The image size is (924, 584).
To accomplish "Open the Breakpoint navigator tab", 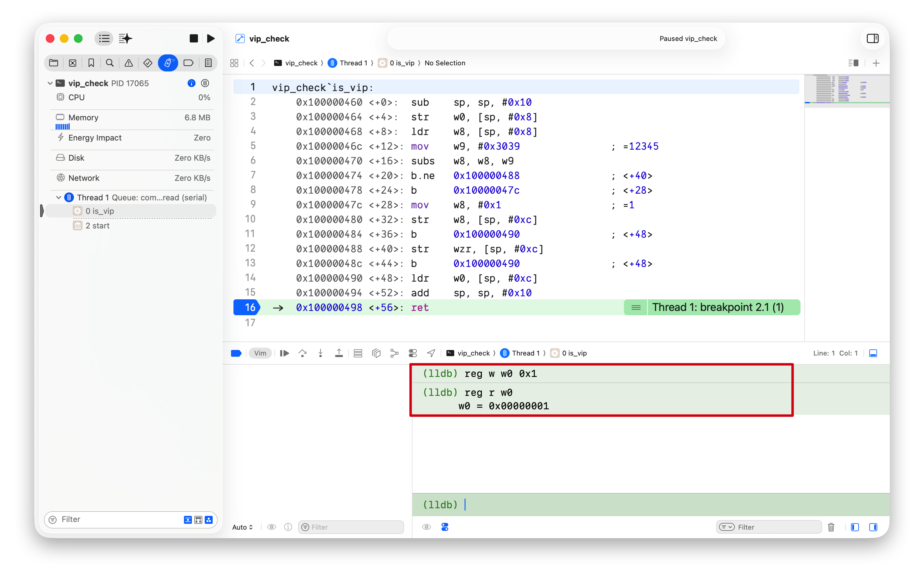I will click(x=189, y=63).
